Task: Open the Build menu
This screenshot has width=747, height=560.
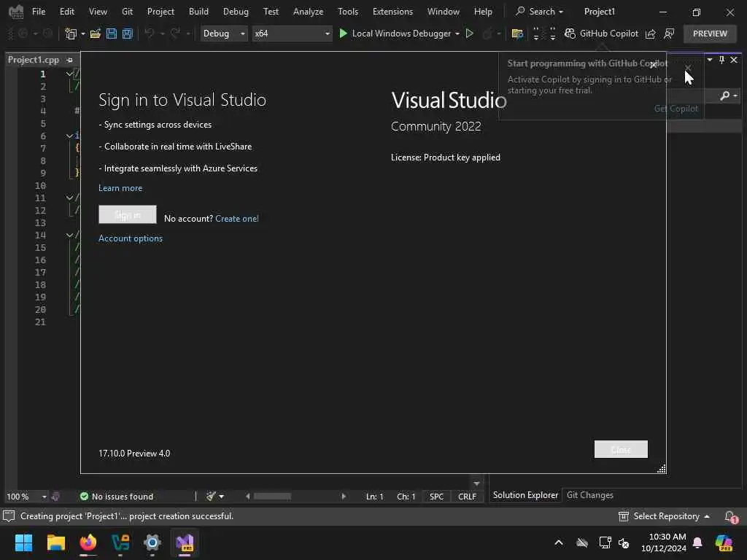Action: [x=198, y=12]
